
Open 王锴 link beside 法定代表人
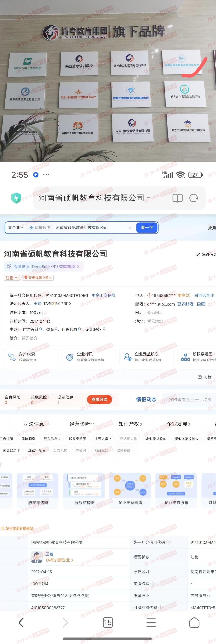tap(38, 303)
